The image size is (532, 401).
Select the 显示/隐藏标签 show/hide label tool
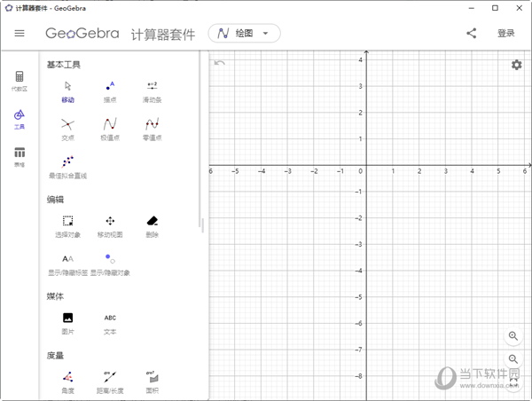[x=68, y=265]
